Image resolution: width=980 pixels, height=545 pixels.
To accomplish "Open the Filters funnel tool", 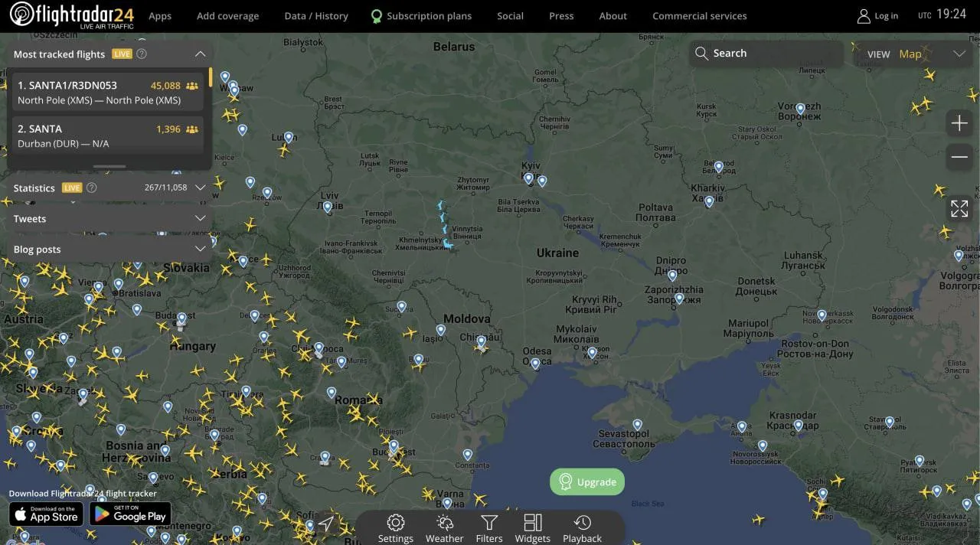I will 489,528.
